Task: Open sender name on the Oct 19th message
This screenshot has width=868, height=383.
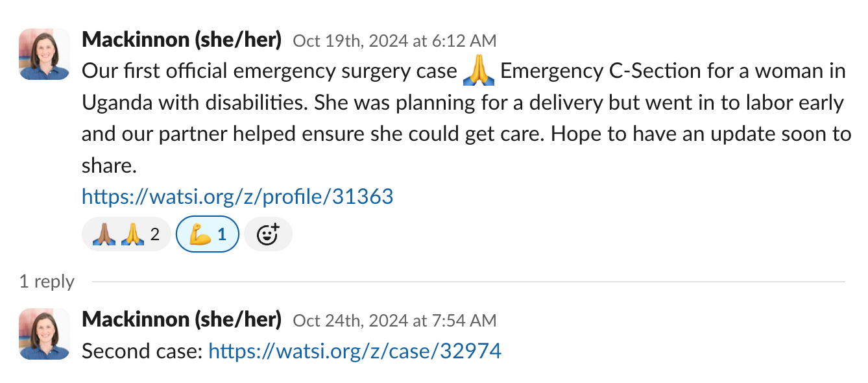Action: pos(182,40)
